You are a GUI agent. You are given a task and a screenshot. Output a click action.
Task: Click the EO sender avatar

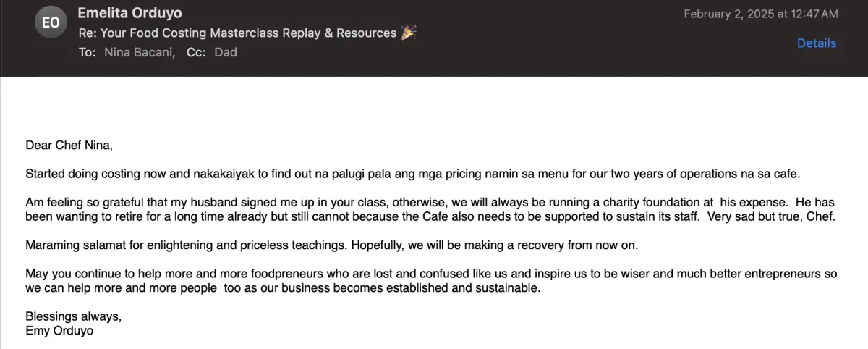(x=51, y=23)
